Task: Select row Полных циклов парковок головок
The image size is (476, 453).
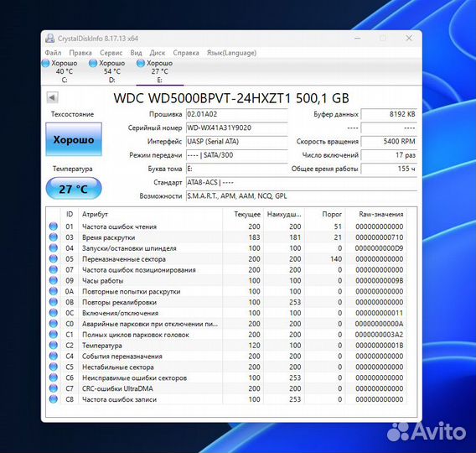Action: 226,335
